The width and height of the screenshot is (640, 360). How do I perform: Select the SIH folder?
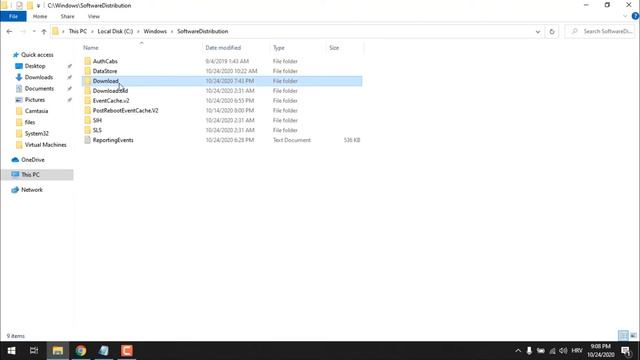point(97,120)
